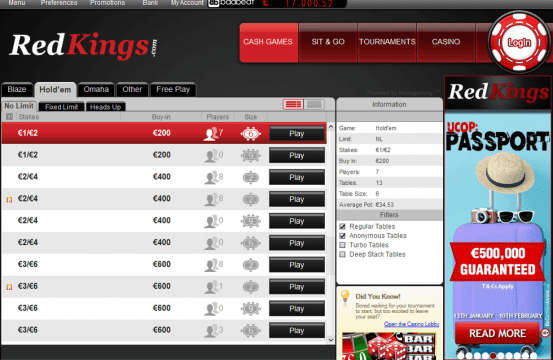Click the Login poker chip
Screen dimensions: 553x360
pyautogui.click(x=519, y=42)
